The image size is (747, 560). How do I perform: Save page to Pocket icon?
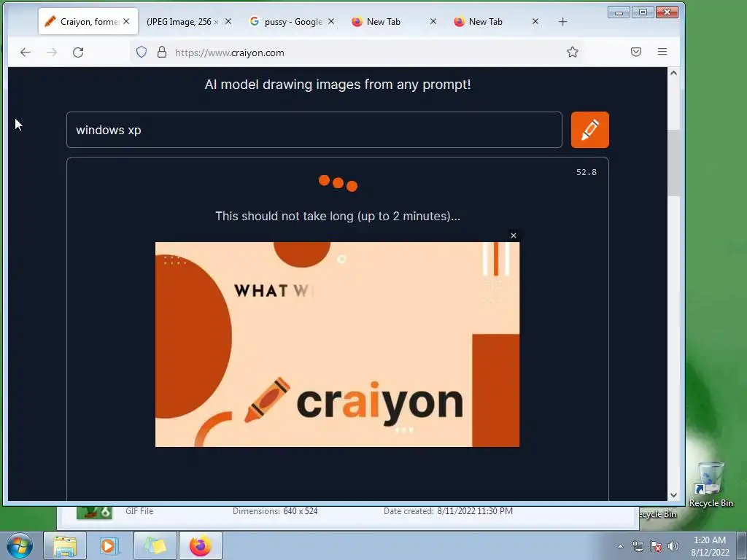tap(636, 52)
